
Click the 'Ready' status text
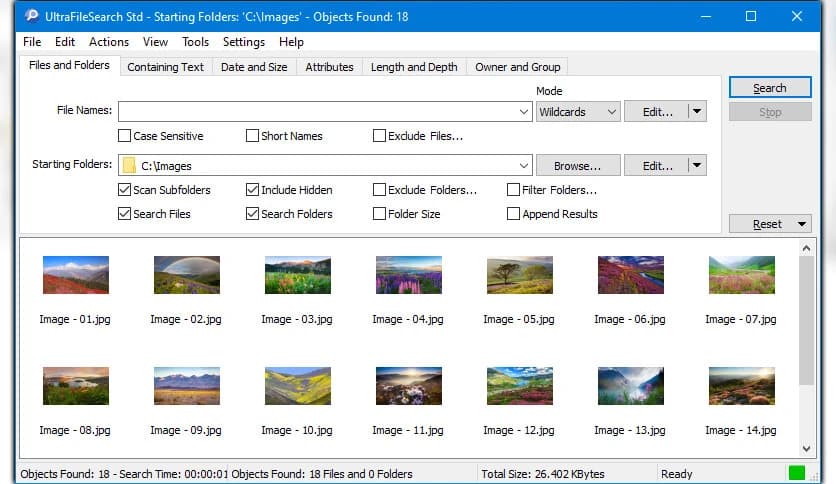[x=677, y=474]
